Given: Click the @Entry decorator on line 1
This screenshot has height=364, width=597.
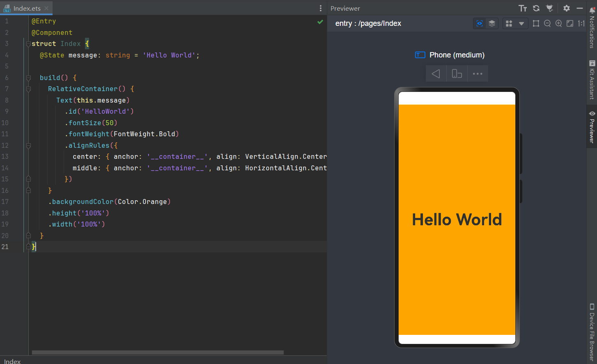Looking at the screenshot, I should [44, 21].
